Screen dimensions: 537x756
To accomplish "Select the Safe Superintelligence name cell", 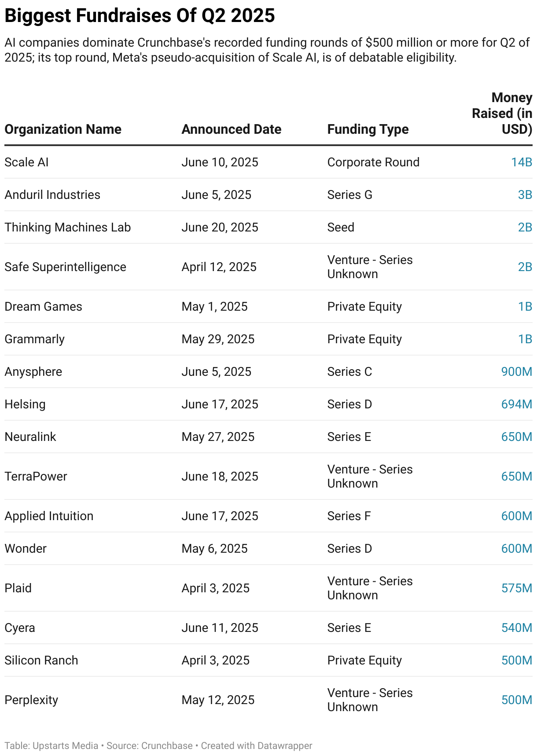I will point(66,267).
